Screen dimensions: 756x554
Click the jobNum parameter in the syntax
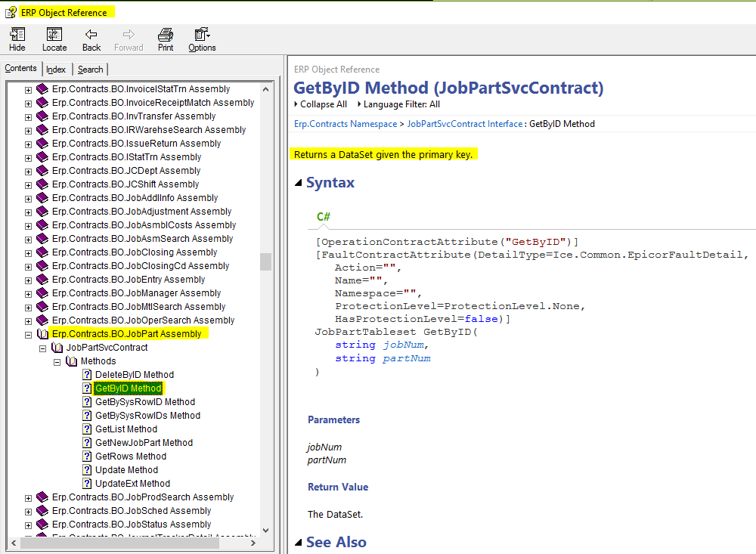404,345
